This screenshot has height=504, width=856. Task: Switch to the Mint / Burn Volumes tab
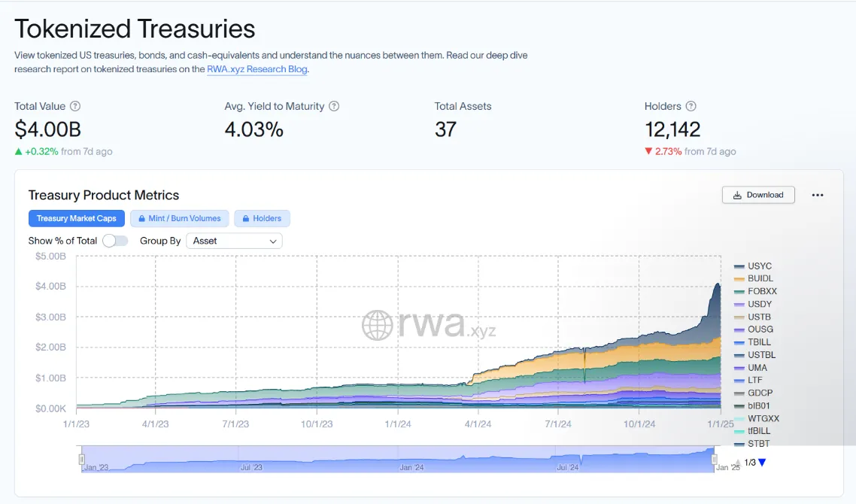coord(179,218)
